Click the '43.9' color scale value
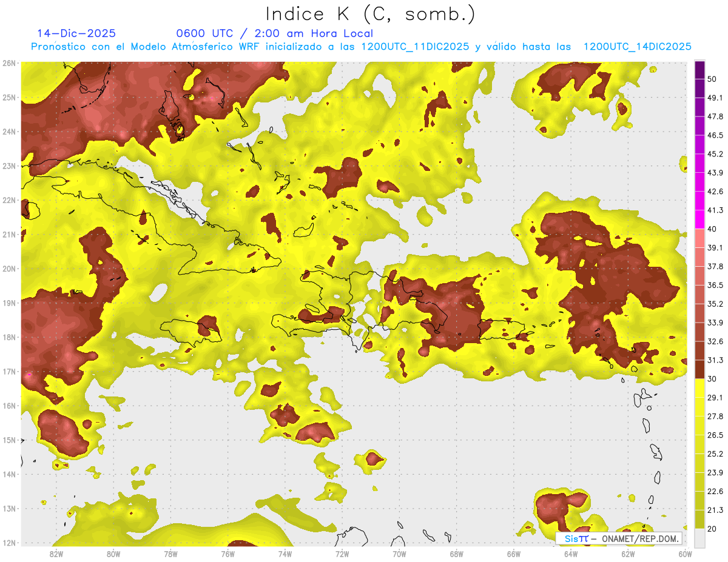 [x=715, y=173]
